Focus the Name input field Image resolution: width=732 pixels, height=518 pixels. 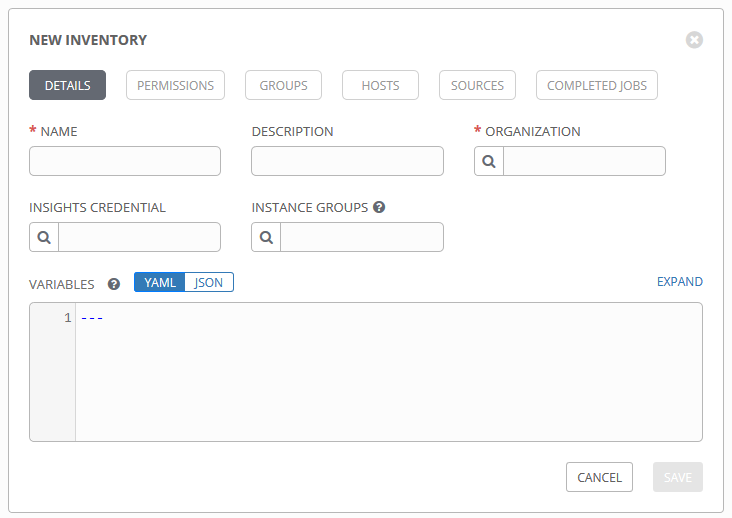[125, 161]
